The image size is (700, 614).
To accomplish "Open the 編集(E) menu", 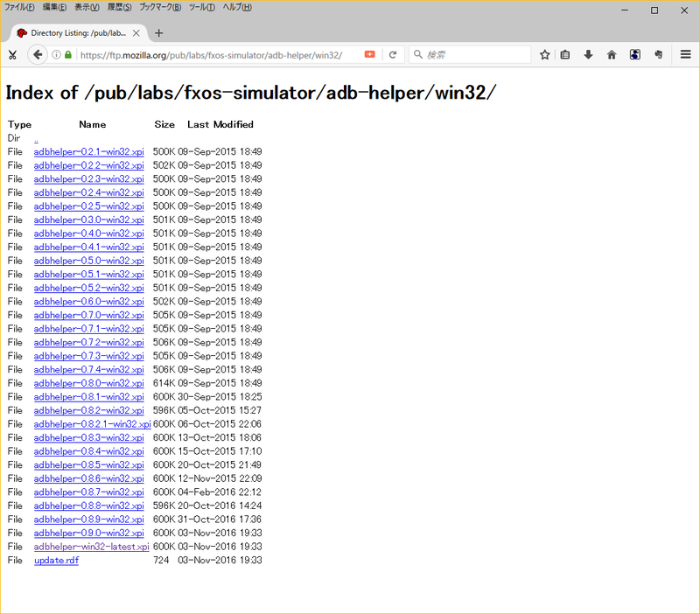I will [x=54, y=7].
